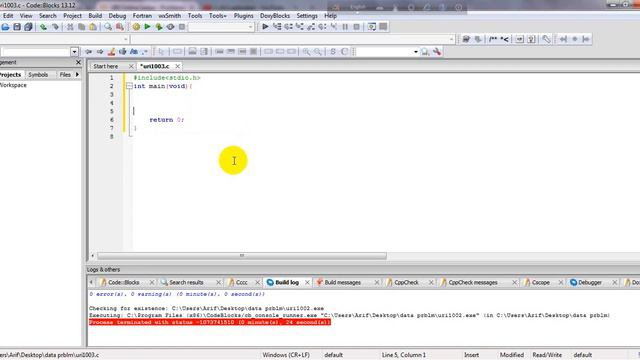This screenshot has width=640, height=360.
Task: Open the search text combo box arrow
Action: point(74,52)
